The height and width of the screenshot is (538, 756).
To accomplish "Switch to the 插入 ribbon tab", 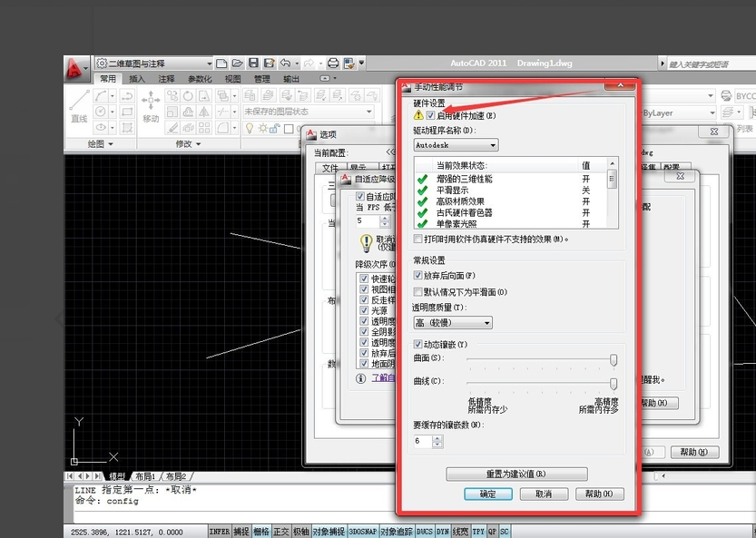I will click(137, 79).
